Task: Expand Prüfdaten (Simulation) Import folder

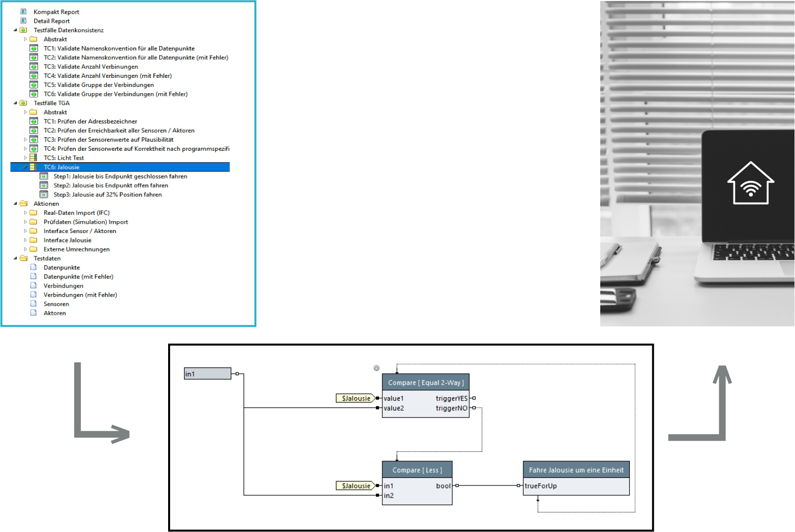Action: (25, 222)
